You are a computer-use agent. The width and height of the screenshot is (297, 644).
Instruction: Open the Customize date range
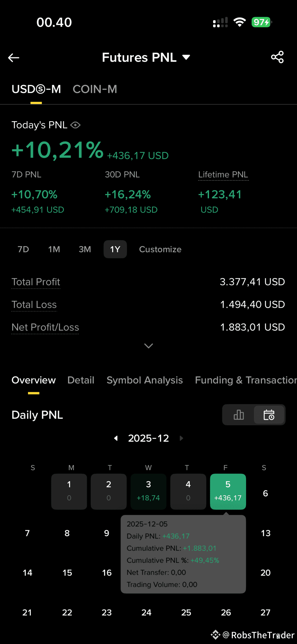click(160, 249)
